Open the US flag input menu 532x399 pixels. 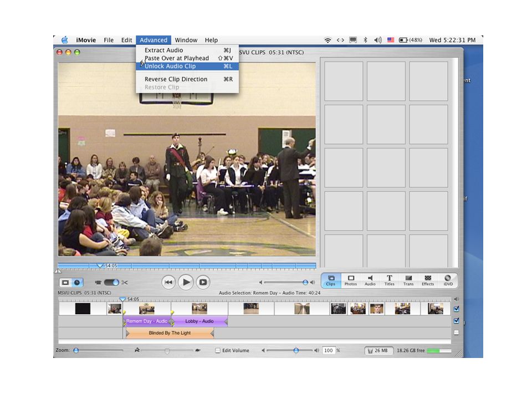point(391,40)
